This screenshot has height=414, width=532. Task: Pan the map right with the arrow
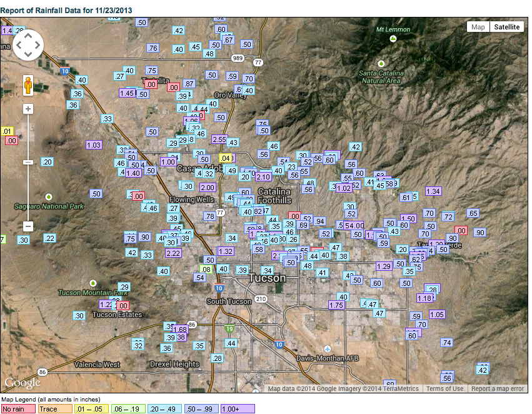(37, 45)
